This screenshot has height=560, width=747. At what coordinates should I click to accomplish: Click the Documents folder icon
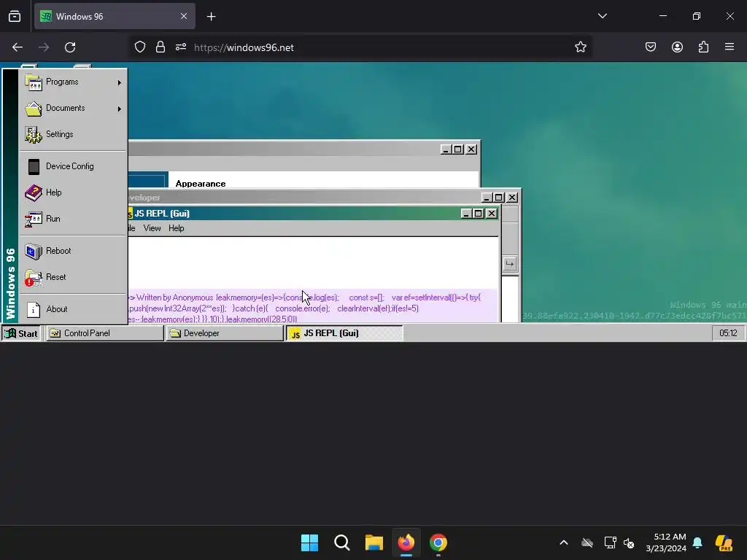coord(34,109)
